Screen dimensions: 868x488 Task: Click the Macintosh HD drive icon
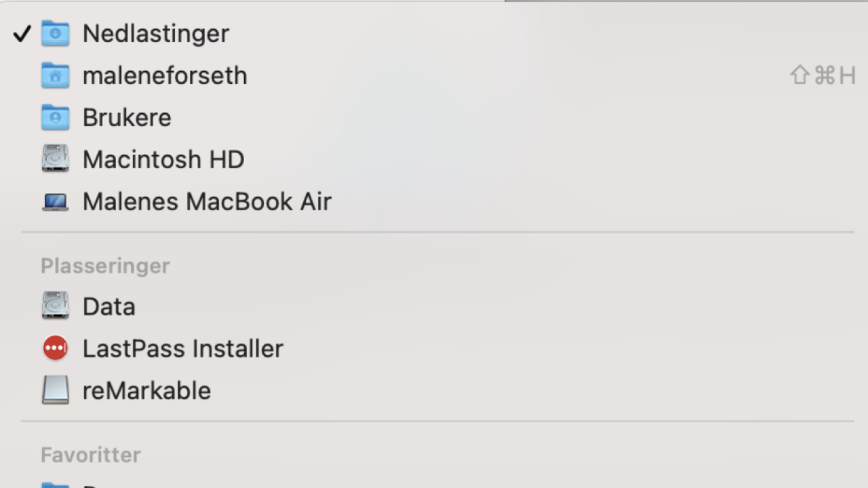pyautogui.click(x=55, y=159)
